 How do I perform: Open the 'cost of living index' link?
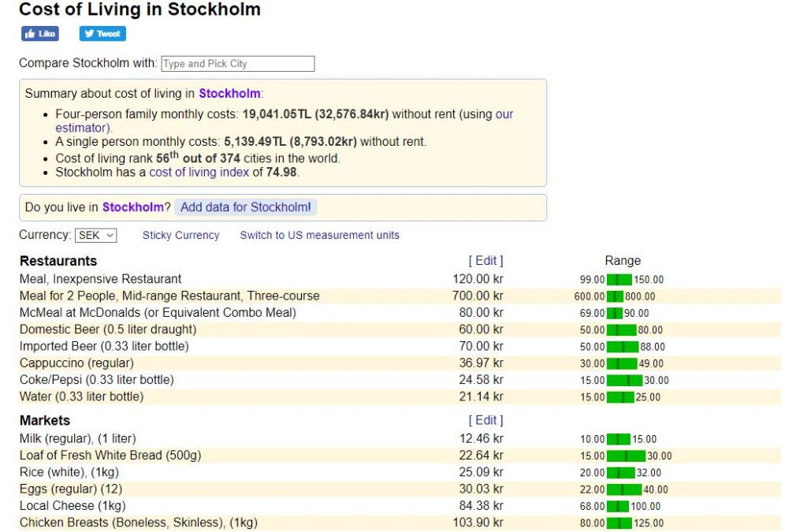coord(199,172)
